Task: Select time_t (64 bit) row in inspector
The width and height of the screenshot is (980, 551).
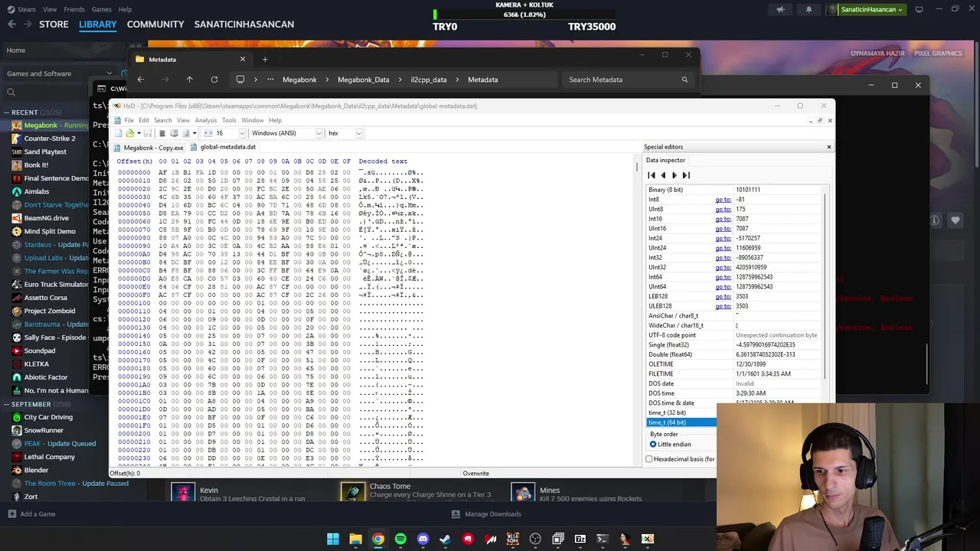Action: click(x=681, y=422)
